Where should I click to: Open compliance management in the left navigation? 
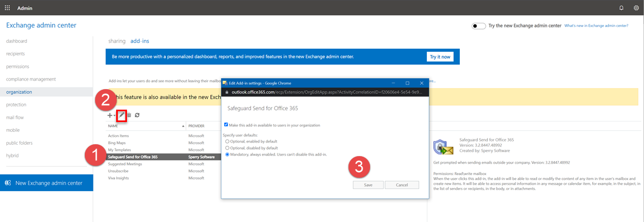click(x=31, y=79)
